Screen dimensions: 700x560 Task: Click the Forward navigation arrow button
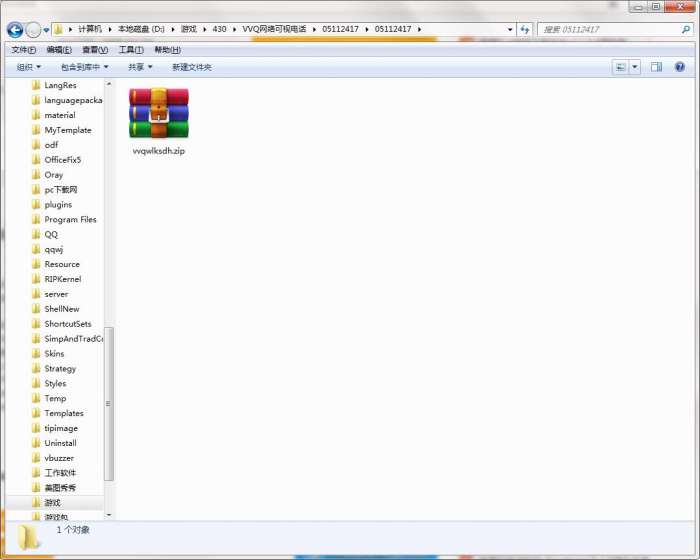click(33, 30)
